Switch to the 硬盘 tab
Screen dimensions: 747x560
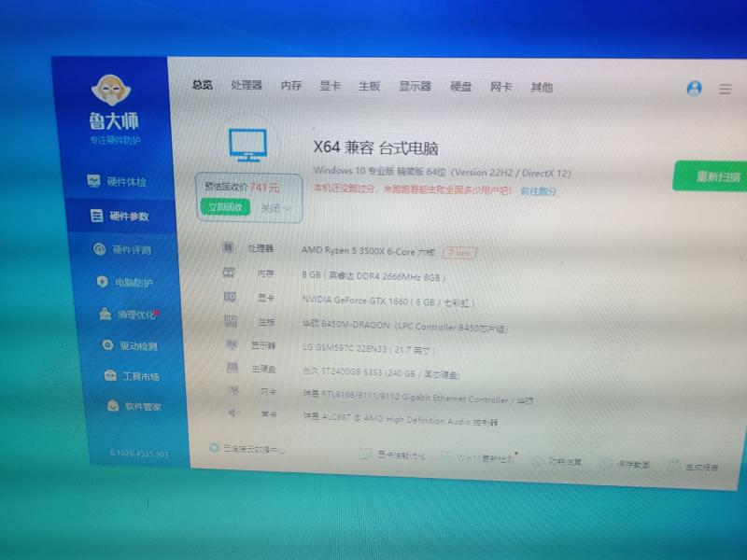[x=460, y=87]
